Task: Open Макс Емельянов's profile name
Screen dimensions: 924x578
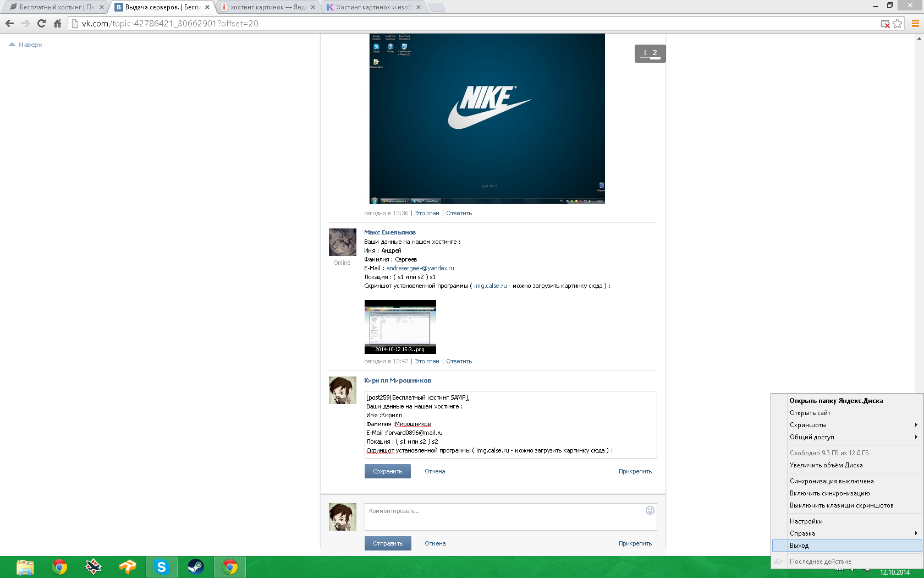Action: pyautogui.click(x=390, y=232)
